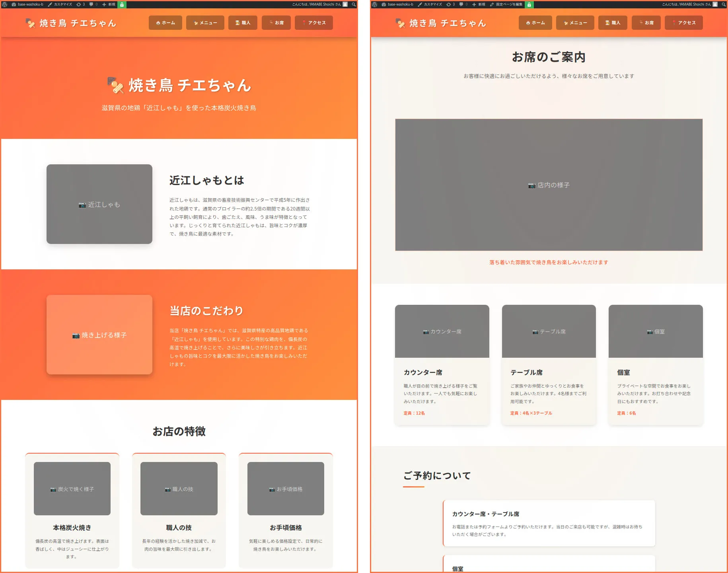Select the メニュー navigation item
The image size is (728, 573).
click(x=205, y=23)
